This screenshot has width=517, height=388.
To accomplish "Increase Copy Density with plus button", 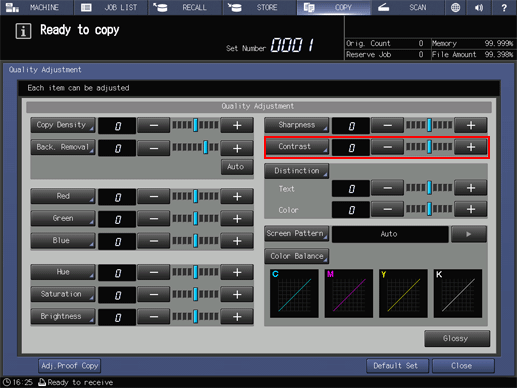I will (237, 126).
